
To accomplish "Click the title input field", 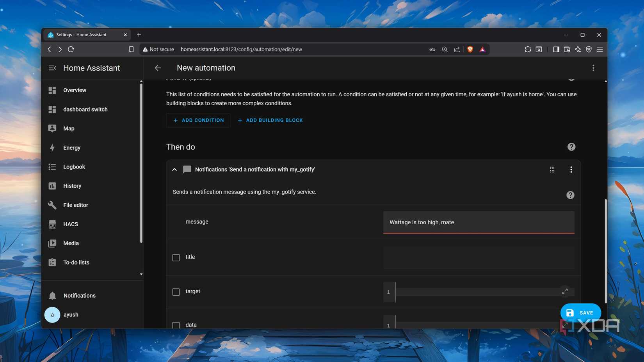I will tap(479, 257).
